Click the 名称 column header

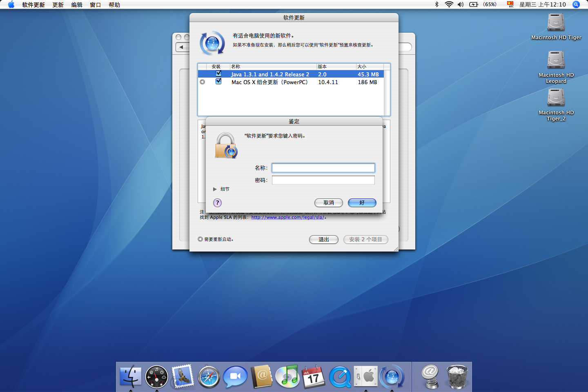[273, 67]
